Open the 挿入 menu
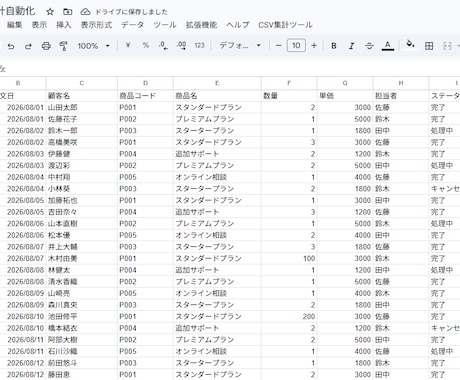The image size is (460, 380). [64, 25]
